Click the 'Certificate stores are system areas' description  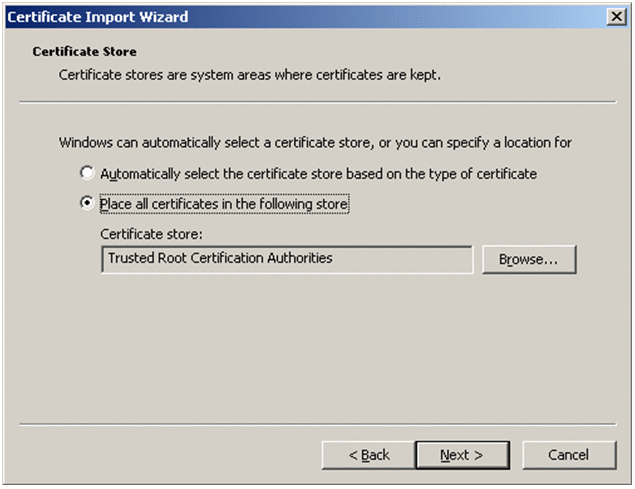click(x=250, y=74)
